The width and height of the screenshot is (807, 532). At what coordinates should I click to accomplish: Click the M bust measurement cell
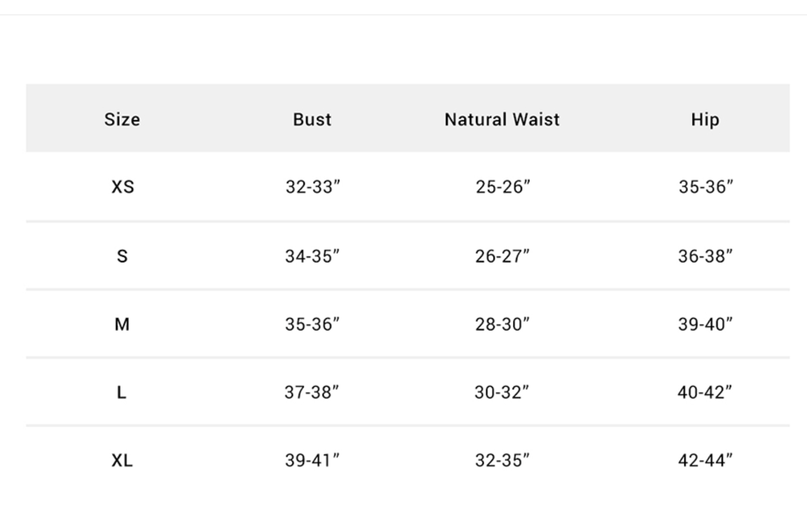[x=312, y=324]
